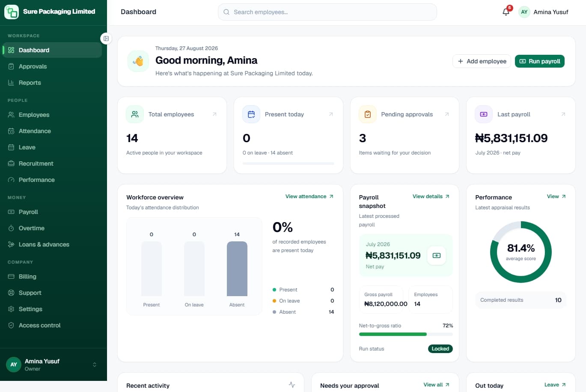Click the Total employees people icon
586x392 pixels.
pos(135,114)
